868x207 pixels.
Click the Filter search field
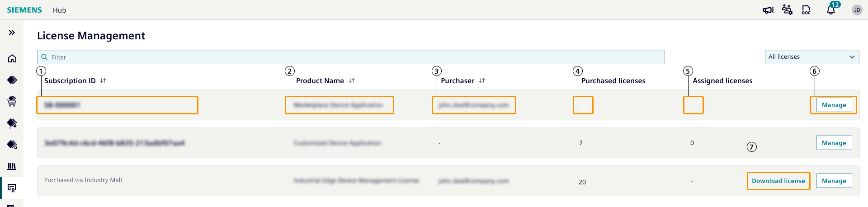(351, 57)
